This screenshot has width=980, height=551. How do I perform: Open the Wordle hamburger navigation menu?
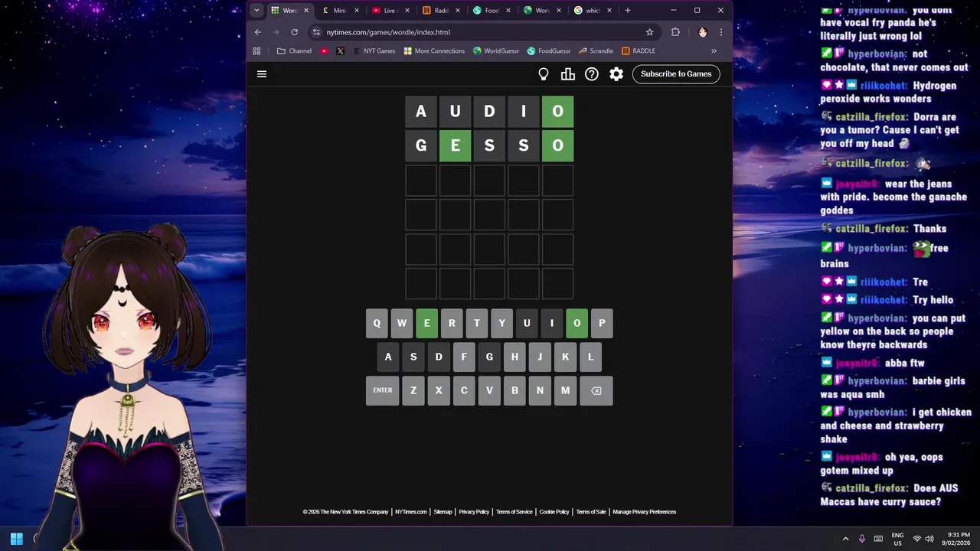(262, 74)
